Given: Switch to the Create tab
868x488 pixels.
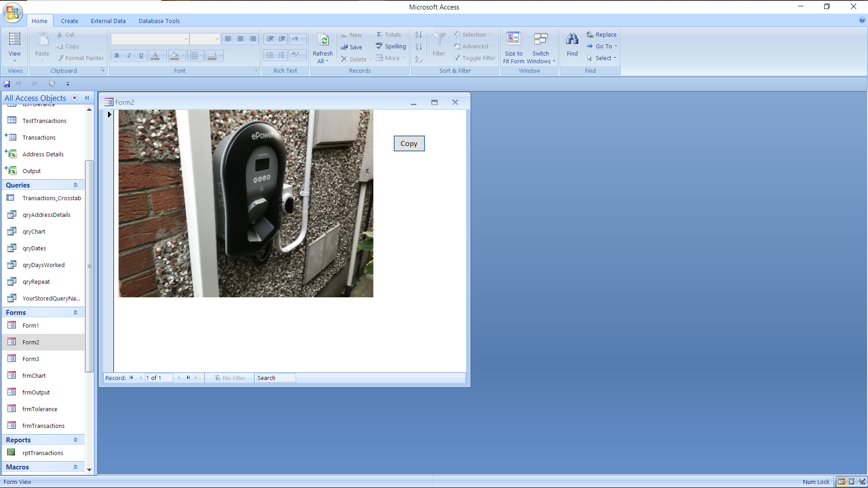Looking at the screenshot, I should coord(70,21).
